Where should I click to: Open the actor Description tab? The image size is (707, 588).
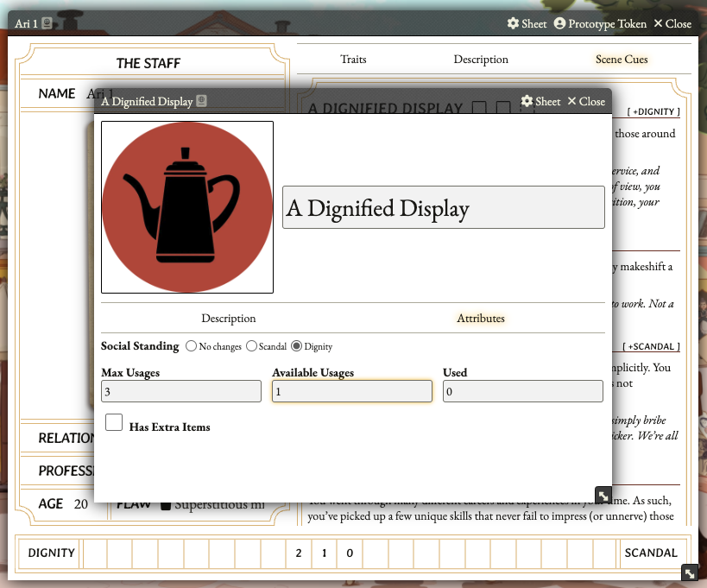(481, 59)
